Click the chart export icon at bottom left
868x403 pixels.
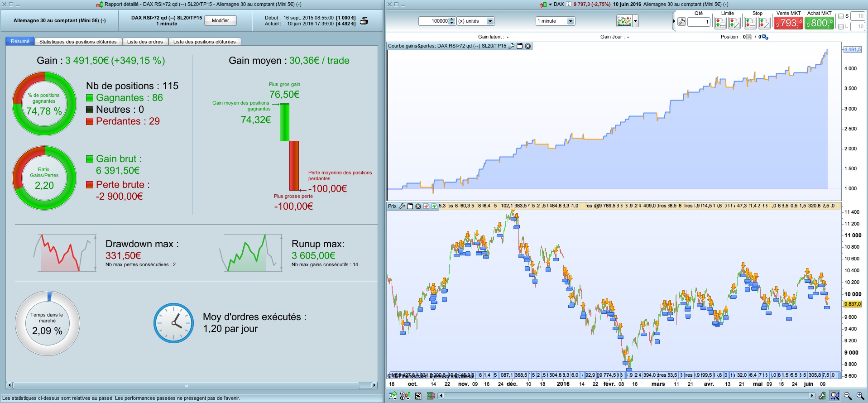coord(393,396)
